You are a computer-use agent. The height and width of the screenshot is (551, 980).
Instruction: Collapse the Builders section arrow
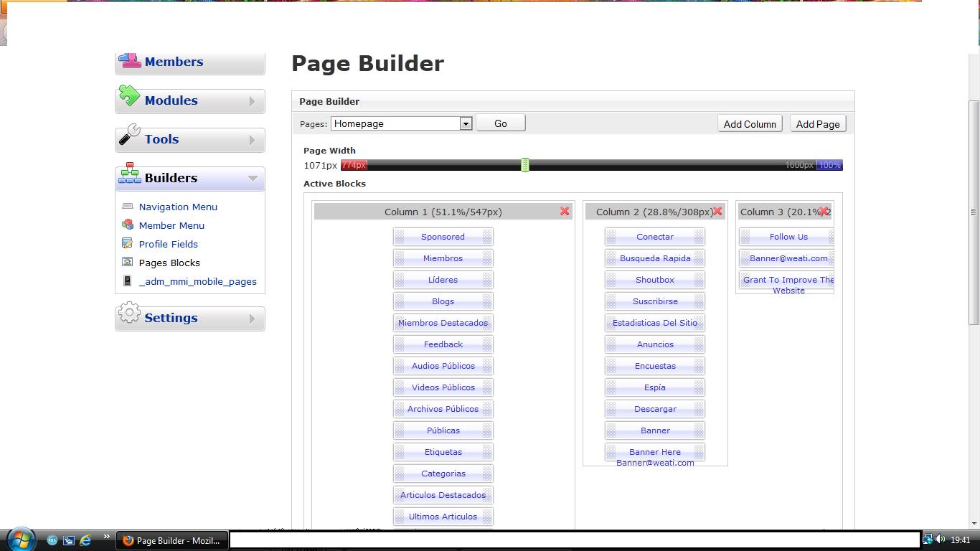[x=252, y=179]
